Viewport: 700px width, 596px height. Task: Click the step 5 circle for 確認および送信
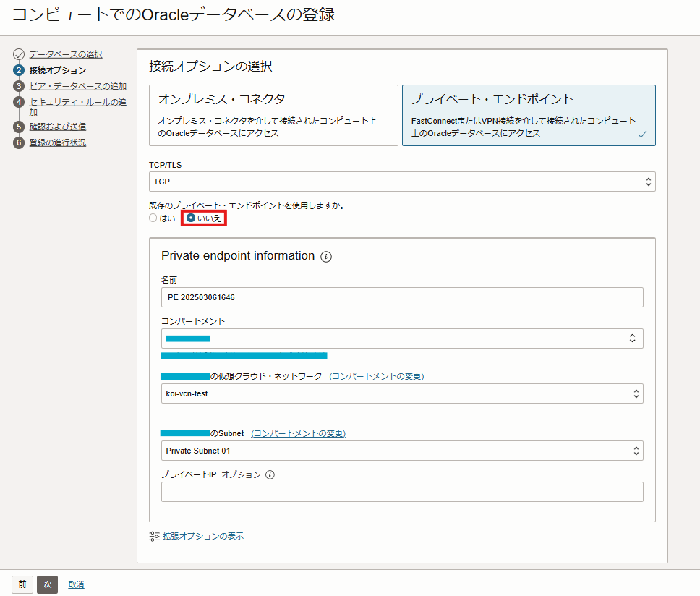17,126
